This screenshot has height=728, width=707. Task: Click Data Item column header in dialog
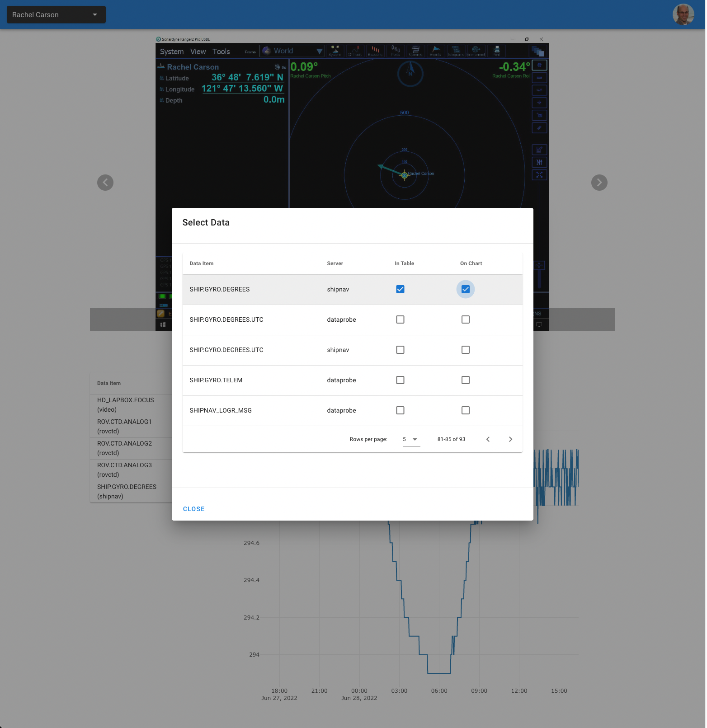[x=201, y=263]
